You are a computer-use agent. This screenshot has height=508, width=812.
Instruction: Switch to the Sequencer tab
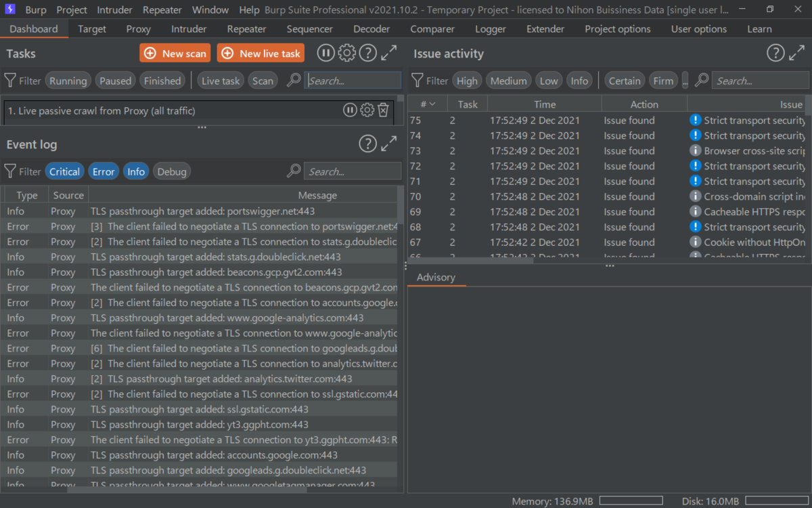309,29
